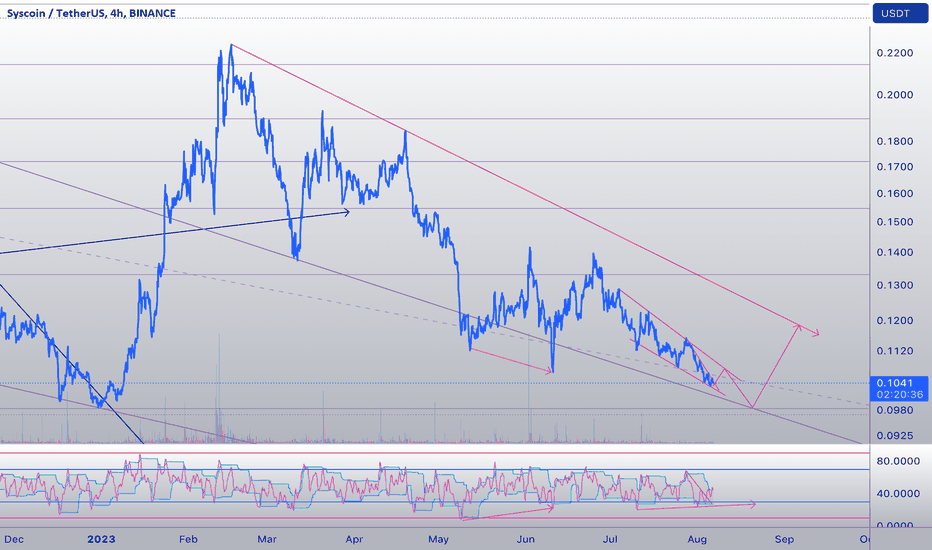Viewport: 932px width, 550px height.
Task: Click the Mar label on time axis
Action: point(267,539)
